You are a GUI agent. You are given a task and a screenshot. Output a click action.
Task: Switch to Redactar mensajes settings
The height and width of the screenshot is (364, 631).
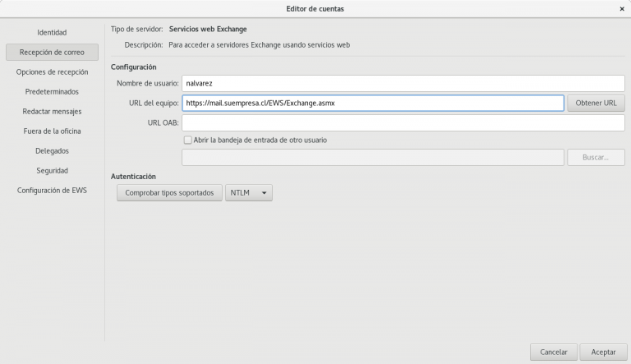[x=52, y=111]
